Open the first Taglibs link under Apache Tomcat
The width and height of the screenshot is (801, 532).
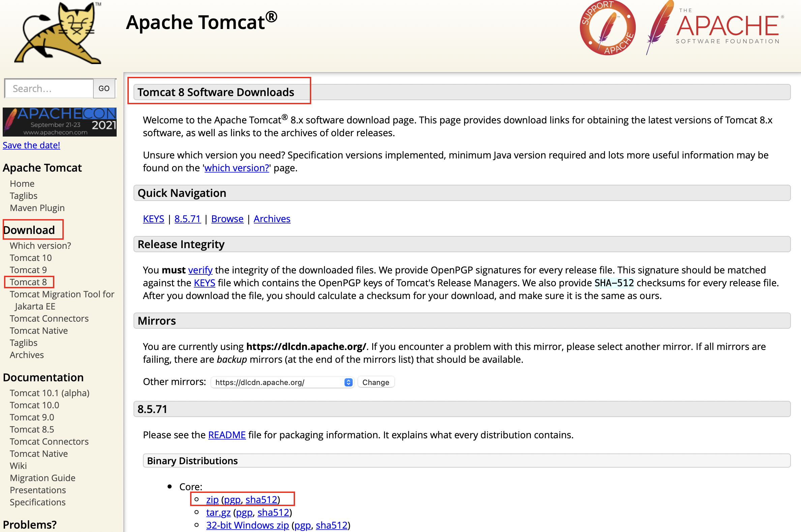[x=23, y=196]
